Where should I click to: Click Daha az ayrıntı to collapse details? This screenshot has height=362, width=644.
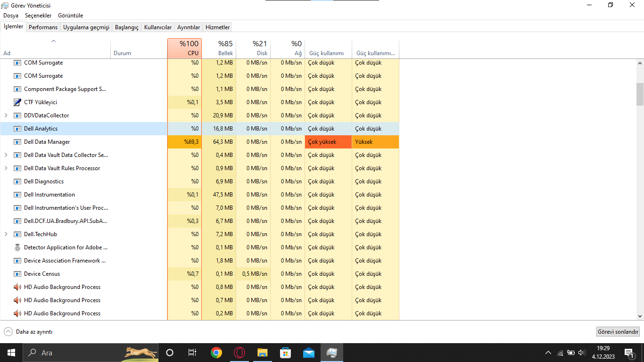point(28,332)
